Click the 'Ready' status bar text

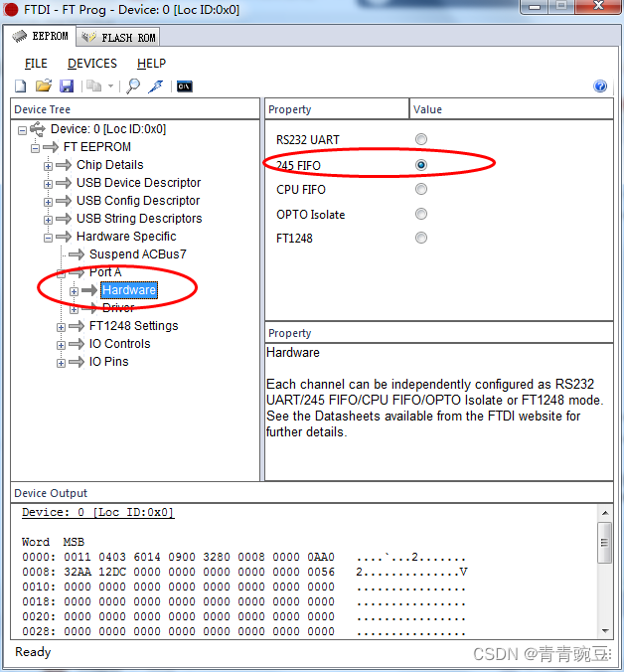[33, 652]
